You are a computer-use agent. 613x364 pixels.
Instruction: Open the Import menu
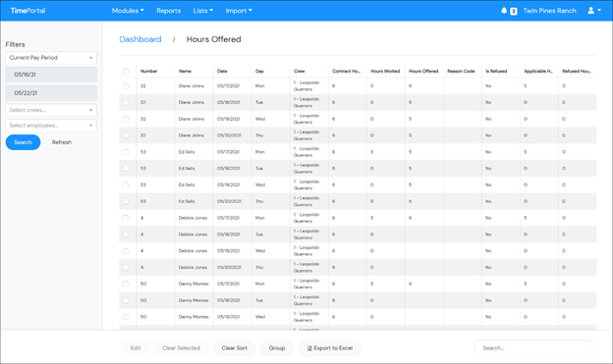point(239,11)
